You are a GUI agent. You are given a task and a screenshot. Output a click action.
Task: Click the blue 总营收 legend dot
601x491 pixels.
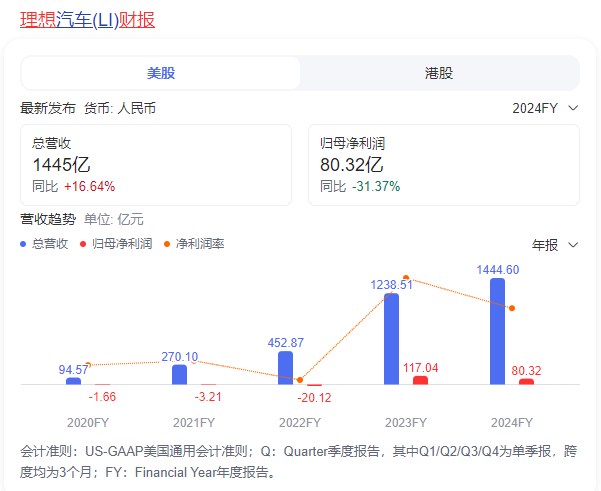23,243
